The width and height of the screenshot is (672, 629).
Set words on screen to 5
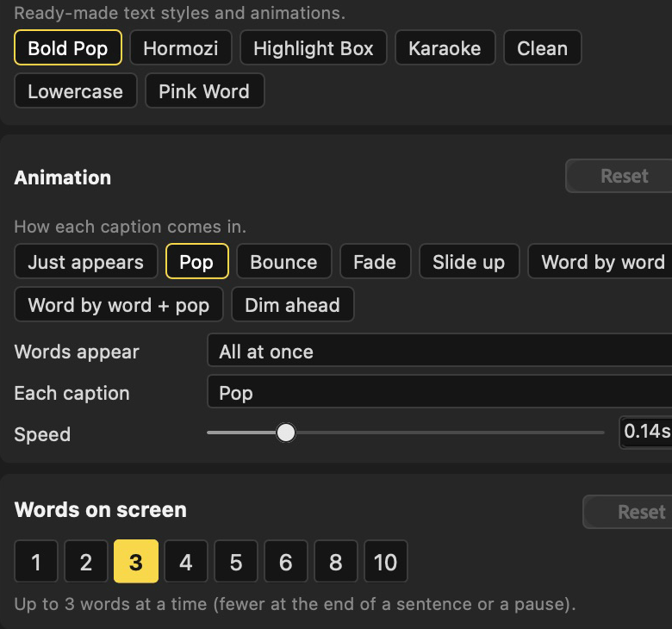[x=236, y=561]
